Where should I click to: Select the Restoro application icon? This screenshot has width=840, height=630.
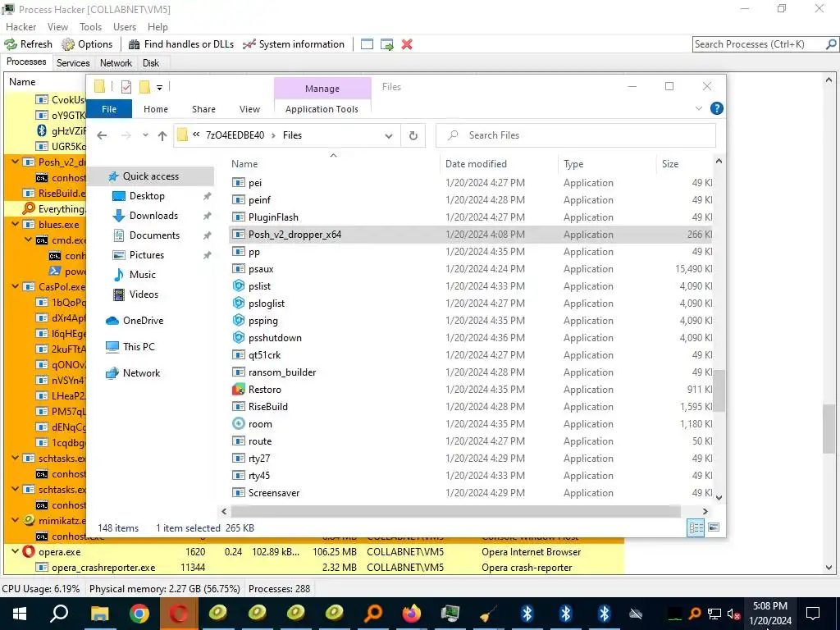(x=239, y=390)
